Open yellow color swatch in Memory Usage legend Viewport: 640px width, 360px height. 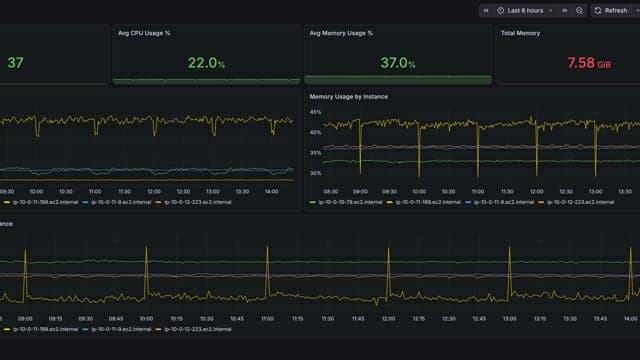click(389, 202)
